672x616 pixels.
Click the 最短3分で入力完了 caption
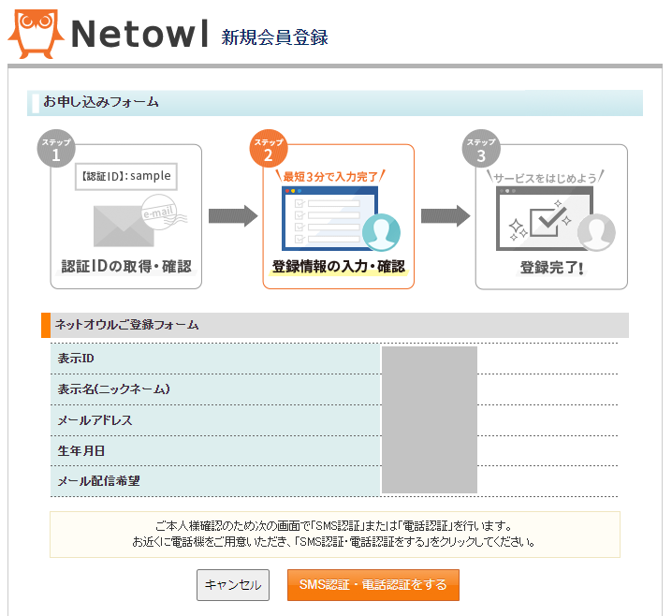point(330,176)
